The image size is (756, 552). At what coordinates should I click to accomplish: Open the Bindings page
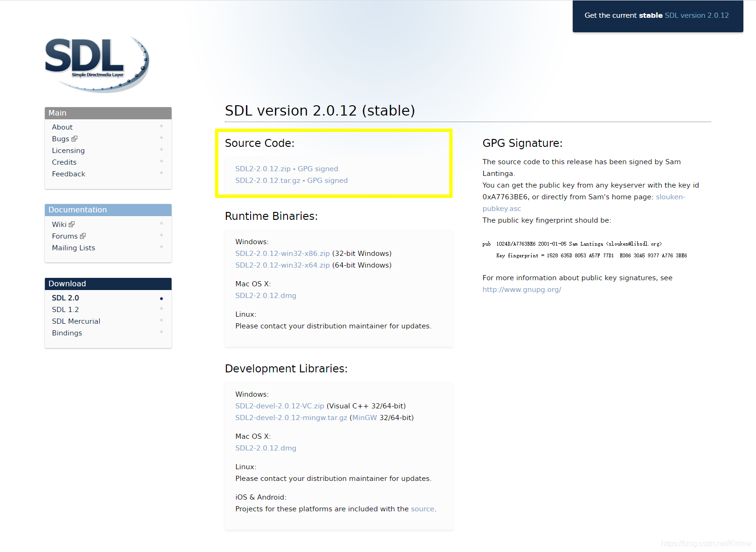67,333
